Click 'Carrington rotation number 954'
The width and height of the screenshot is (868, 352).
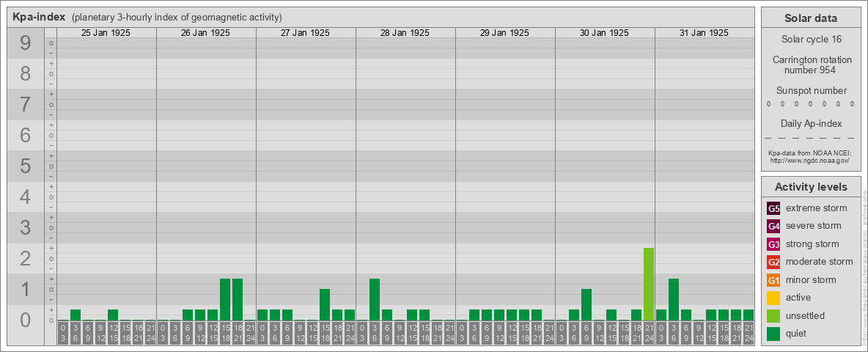tap(811, 65)
